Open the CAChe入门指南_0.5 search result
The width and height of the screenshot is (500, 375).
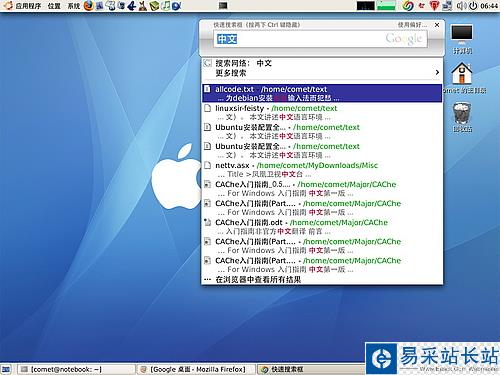[x=322, y=188]
